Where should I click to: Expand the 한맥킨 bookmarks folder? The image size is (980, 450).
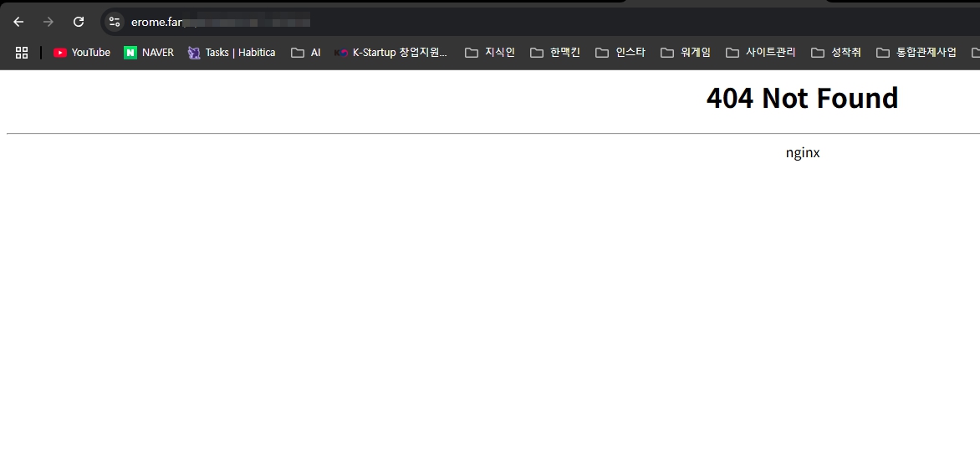tap(555, 53)
